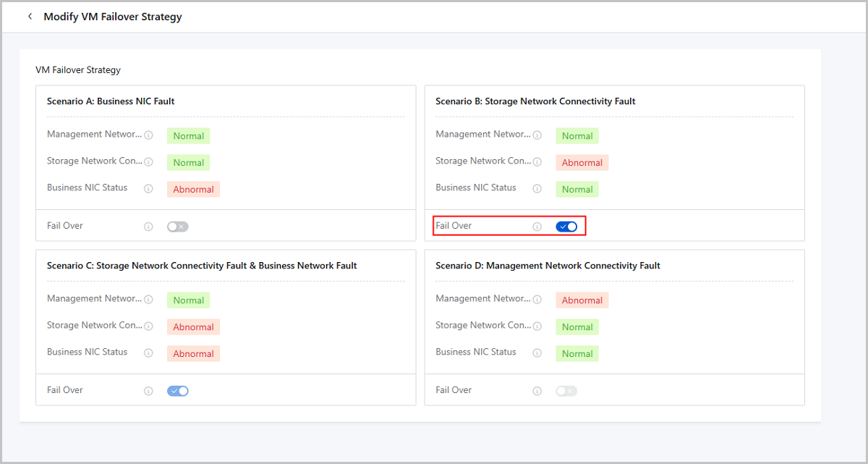Click info icon for Scenario A Management Network

tap(148, 135)
